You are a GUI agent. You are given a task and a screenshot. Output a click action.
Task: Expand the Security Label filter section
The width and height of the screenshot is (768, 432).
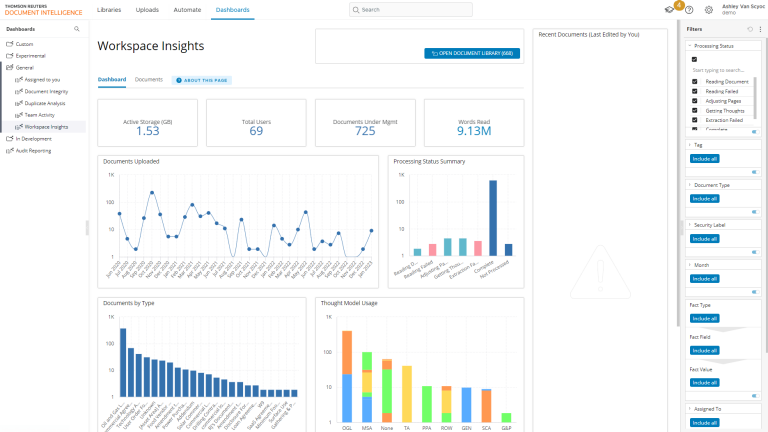(x=690, y=225)
